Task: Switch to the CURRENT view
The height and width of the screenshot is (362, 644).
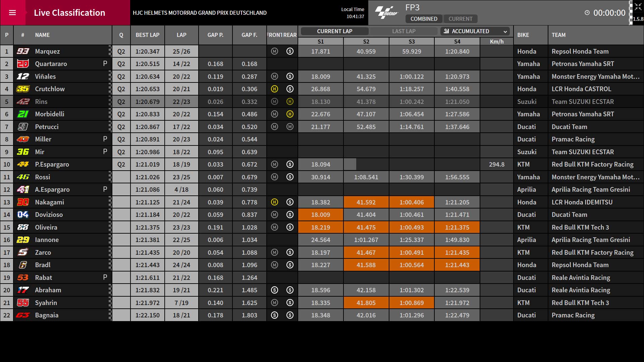Action: (x=460, y=19)
